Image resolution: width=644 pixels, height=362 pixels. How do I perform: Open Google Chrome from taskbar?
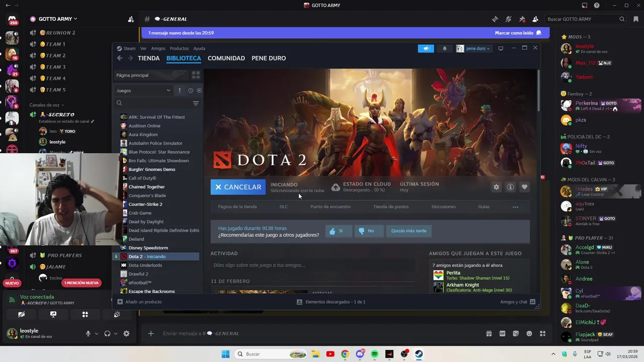point(345,354)
